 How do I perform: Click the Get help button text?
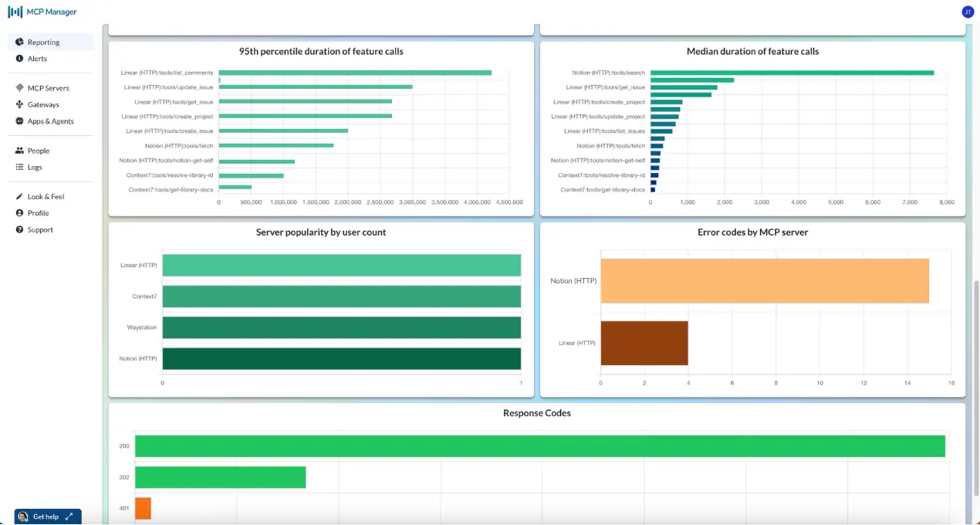pos(46,517)
